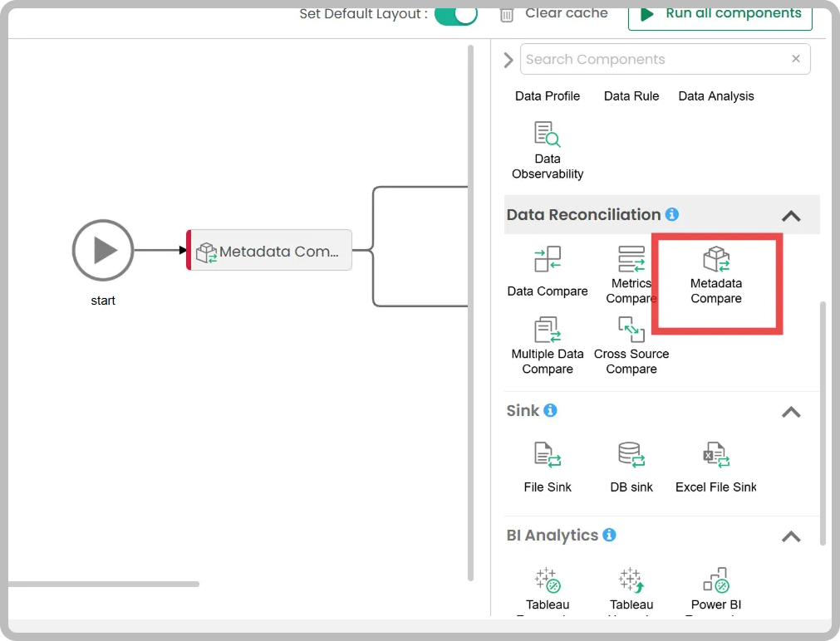Show info for the BI Analytics section
This screenshot has width=840, height=641.
609,535
